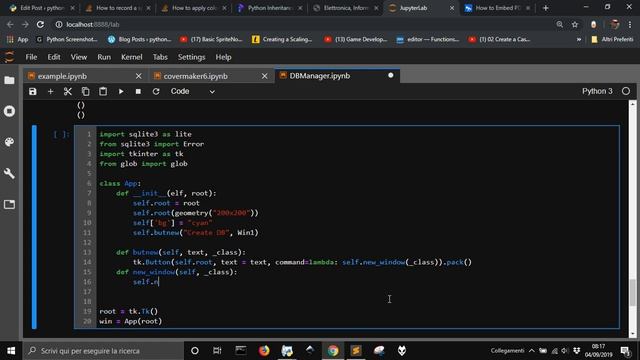
Task: Close the example.ipynb tab
Action: 138,76
